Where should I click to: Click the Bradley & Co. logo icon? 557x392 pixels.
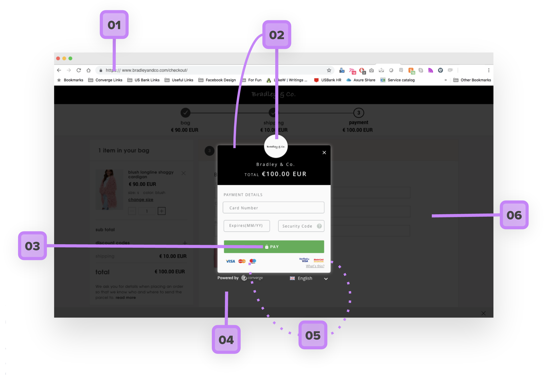tap(275, 146)
